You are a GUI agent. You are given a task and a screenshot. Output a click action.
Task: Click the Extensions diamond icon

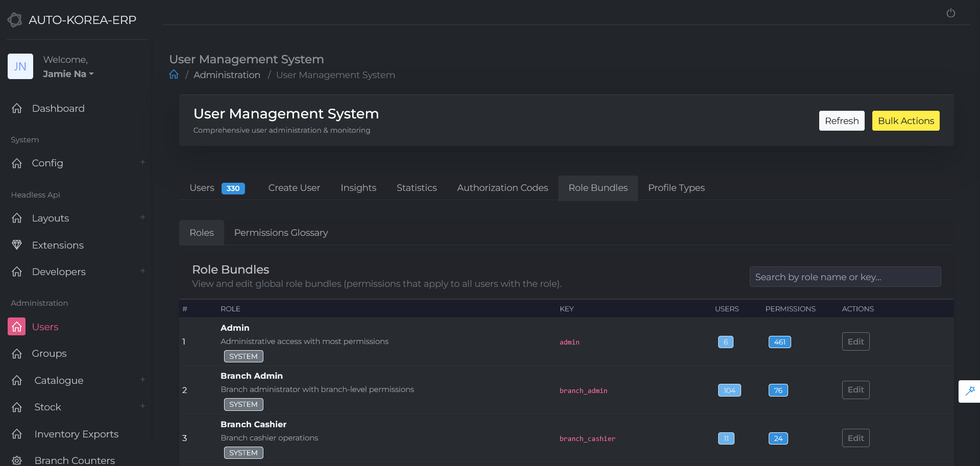17,245
